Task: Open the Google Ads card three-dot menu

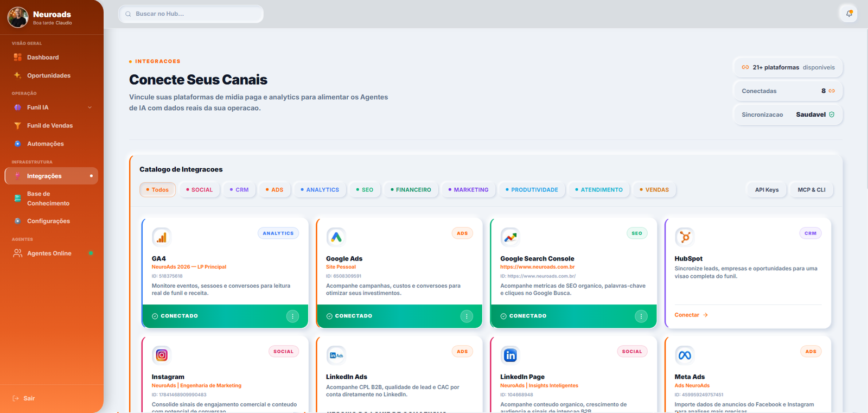Action: [x=467, y=316]
